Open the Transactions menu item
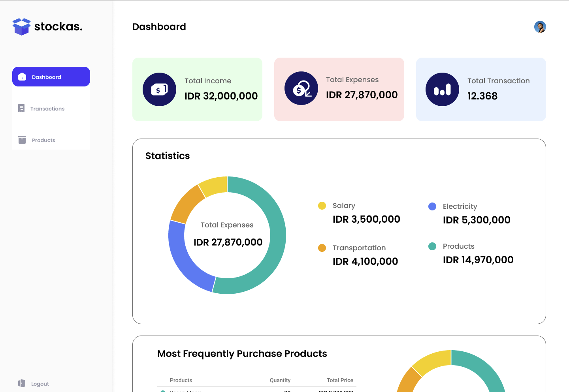Screen dimensions: 569x392 (47, 109)
